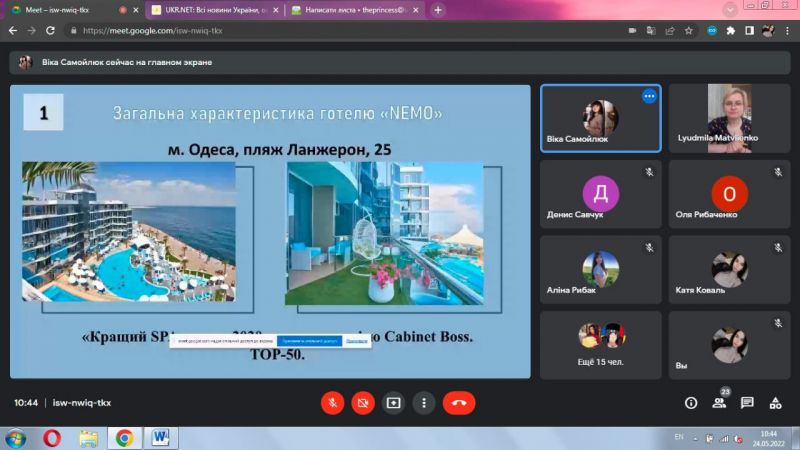Image resolution: width=800 pixels, height=450 pixels.
Task: Open the tab search dropdown arrow
Action: [x=730, y=10]
